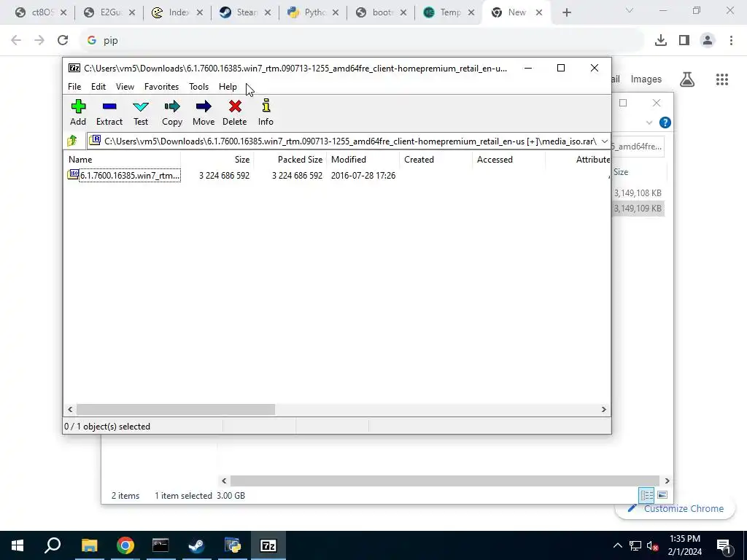This screenshot has height=560, width=747.
Task: Open File Explorer from the taskbar
Action: coord(89,545)
